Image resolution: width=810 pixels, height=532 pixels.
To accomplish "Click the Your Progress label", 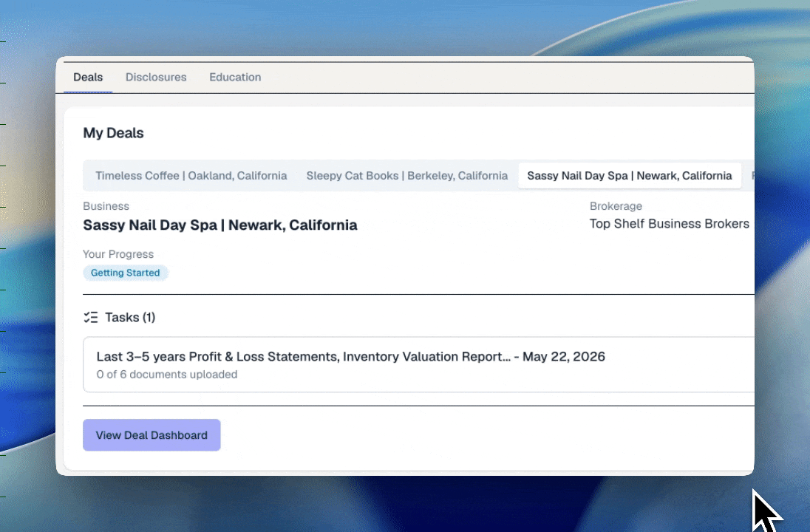I will (118, 254).
